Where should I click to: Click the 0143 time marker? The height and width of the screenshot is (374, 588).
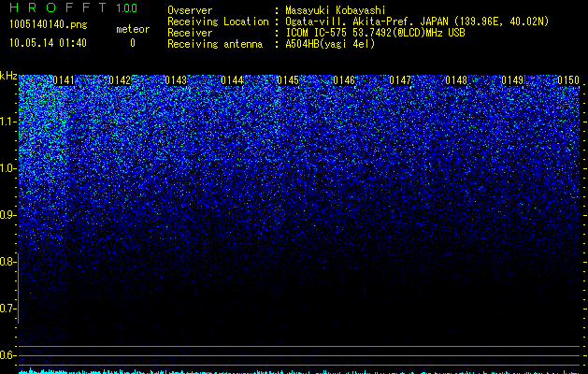(176, 80)
